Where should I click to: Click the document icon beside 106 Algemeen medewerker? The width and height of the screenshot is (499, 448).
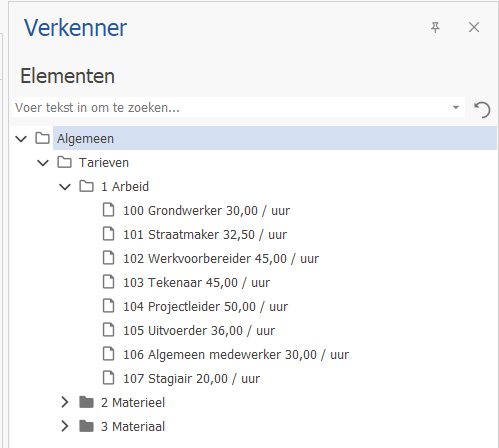click(108, 354)
